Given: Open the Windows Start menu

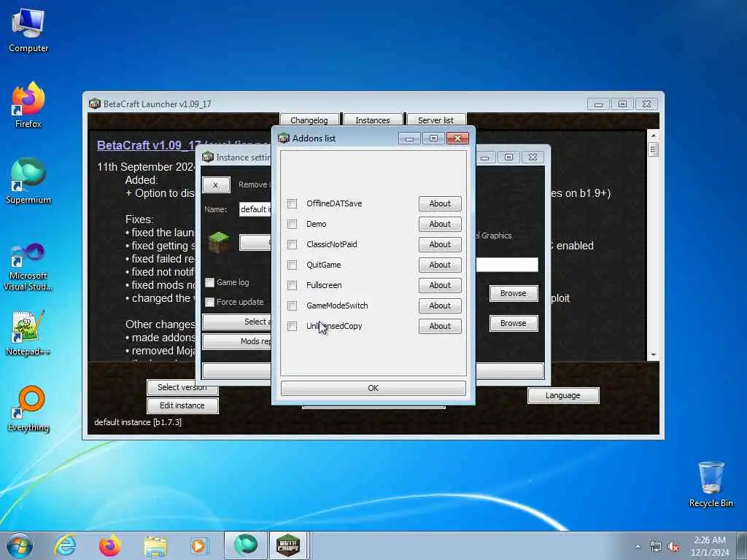Looking at the screenshot, I should tap(20, 545).
